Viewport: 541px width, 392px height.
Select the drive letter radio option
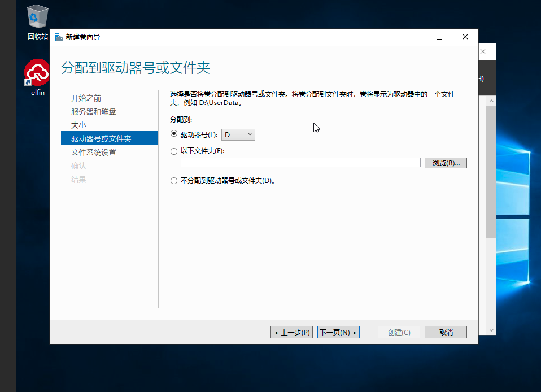(174, 134)
